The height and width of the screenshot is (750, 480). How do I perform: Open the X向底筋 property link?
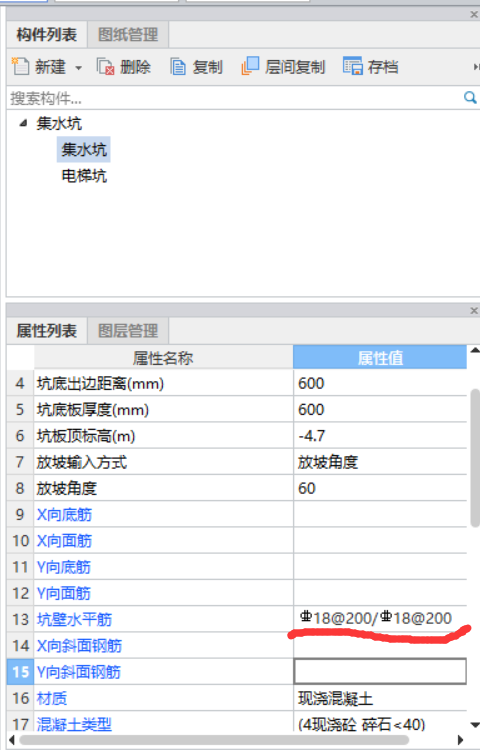[x=64, y=515]
